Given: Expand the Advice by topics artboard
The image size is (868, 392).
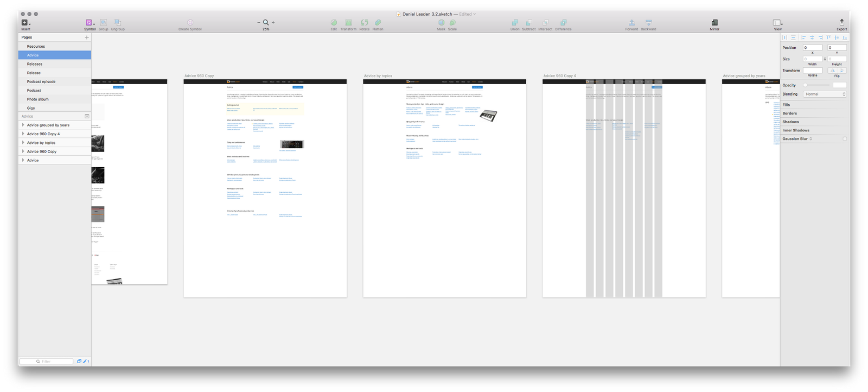Looking at the screenshot, I should tap(23, 143).
